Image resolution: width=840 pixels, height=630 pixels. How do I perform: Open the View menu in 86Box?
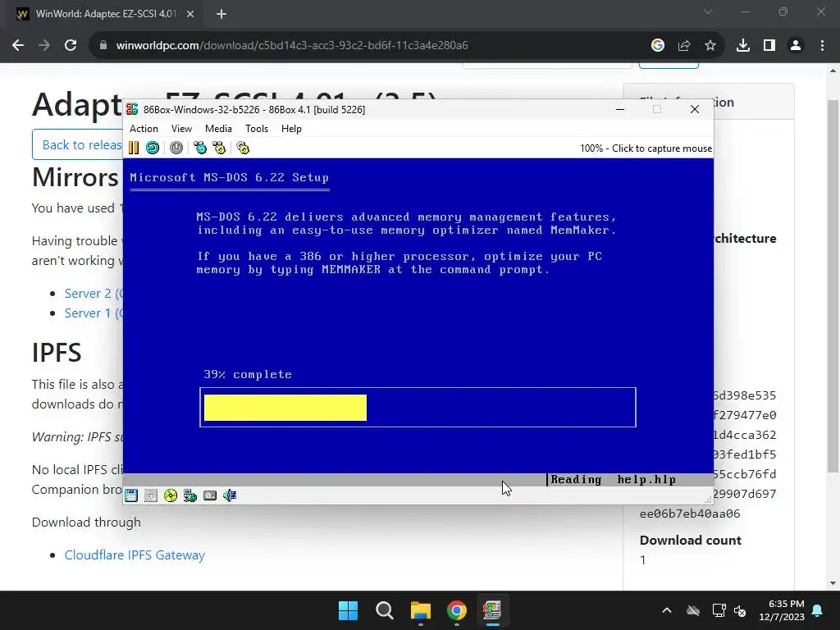[x=181, y=129]
